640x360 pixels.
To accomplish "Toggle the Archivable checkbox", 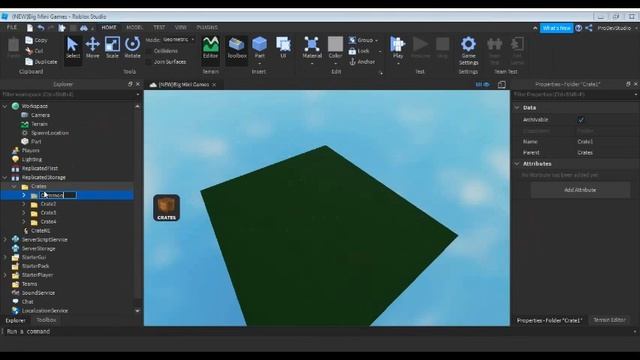I will 581,120.
